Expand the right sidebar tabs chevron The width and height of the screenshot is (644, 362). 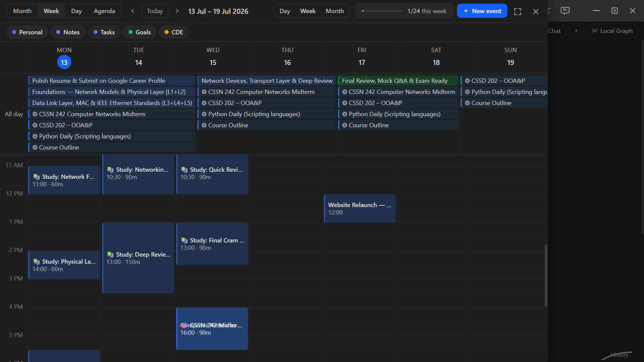[576, 31]
